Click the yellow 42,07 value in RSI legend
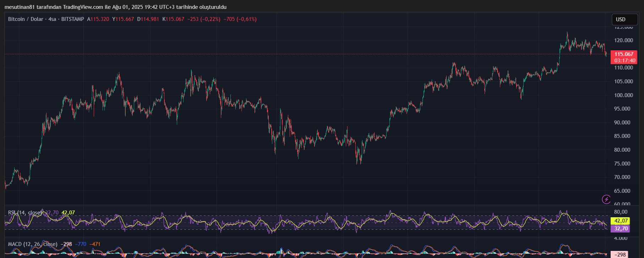 pyautogui.click(x=68, y=213)
